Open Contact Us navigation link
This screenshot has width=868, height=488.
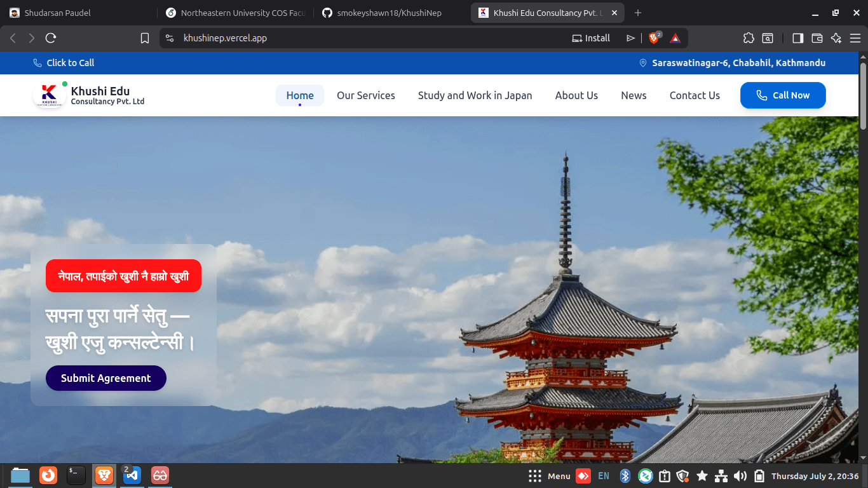click(695, 95)
